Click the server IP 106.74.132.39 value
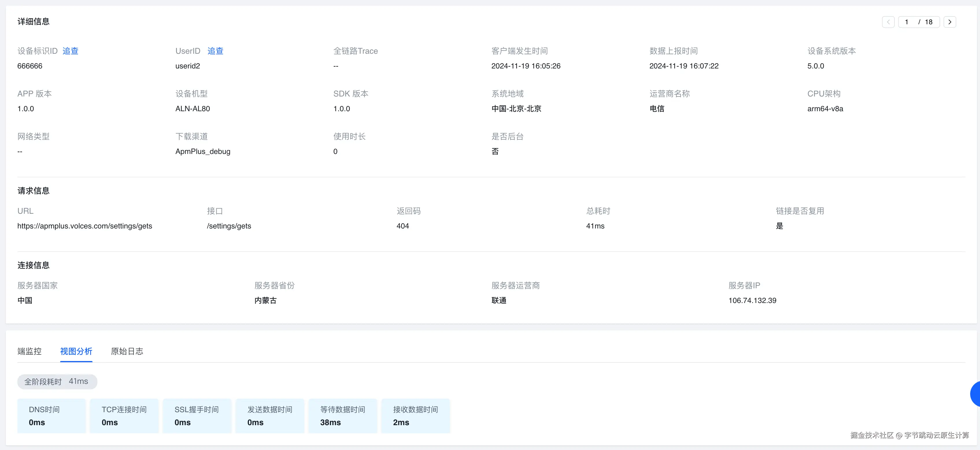Image resolution: width=980 pixels, height=450 pixels. pyautogui.click(x=752, y=301)
